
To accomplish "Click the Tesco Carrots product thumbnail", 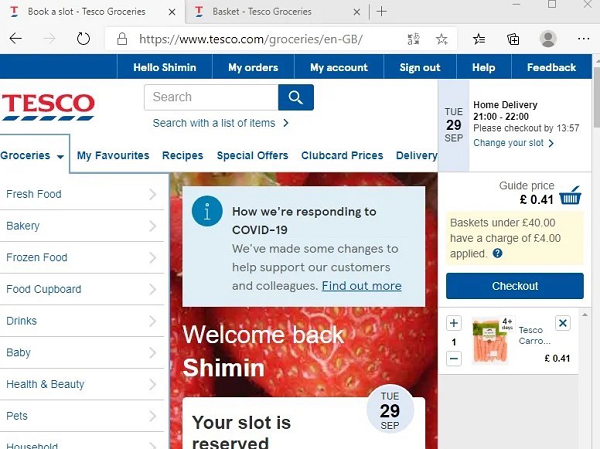I will pyautogui.click(x=491, y=340).
